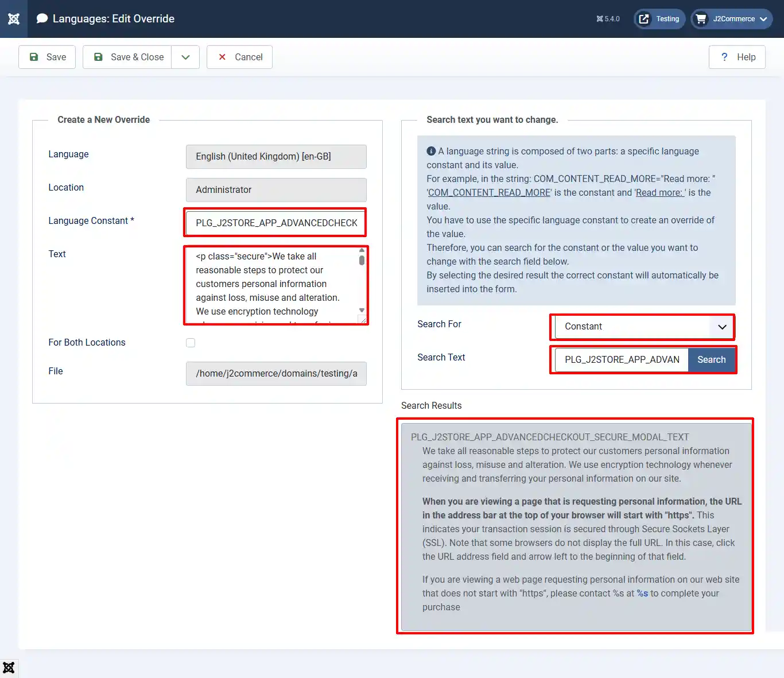This screenshot has width=784, height=678.
Task: Click the Create a New Override legend
Action: [x=103, y=119]
